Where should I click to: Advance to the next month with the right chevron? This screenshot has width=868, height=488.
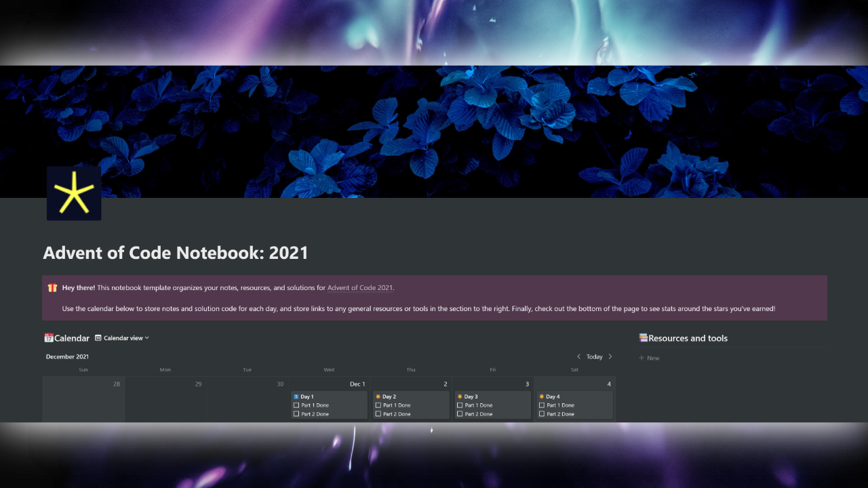[x=610, y=356]
